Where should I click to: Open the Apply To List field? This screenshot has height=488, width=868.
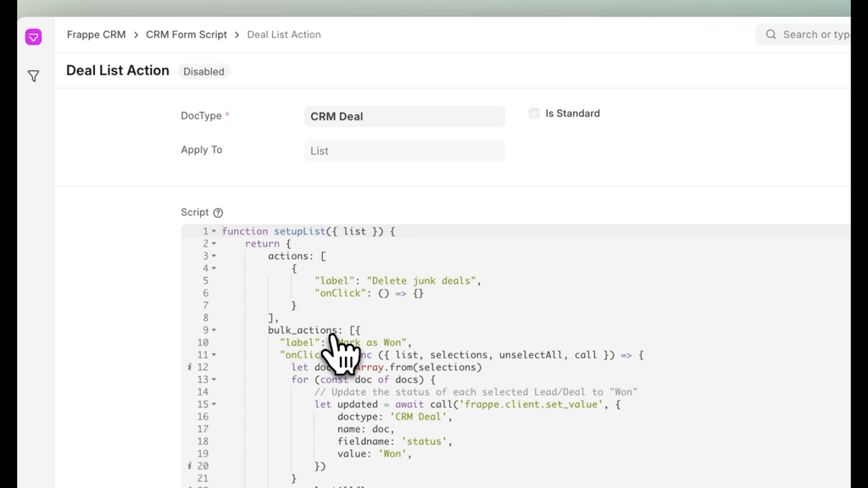(x=404, y=151)
